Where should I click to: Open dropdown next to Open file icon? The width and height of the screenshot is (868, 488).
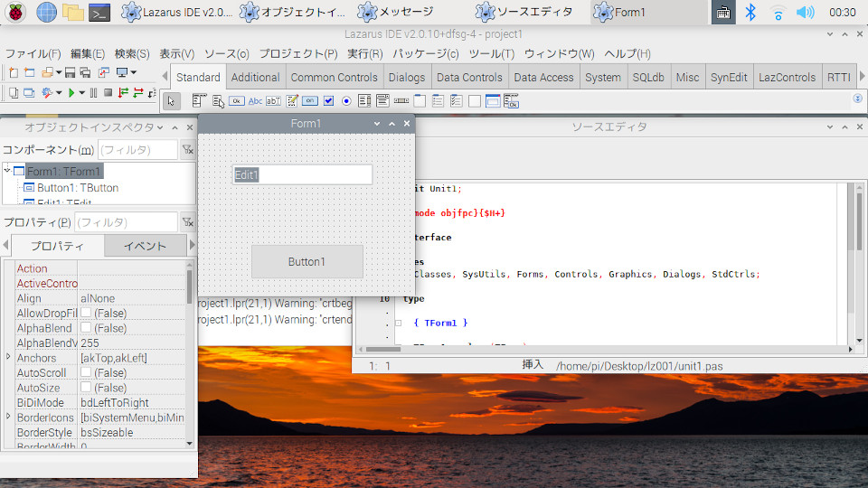(58, 72)
